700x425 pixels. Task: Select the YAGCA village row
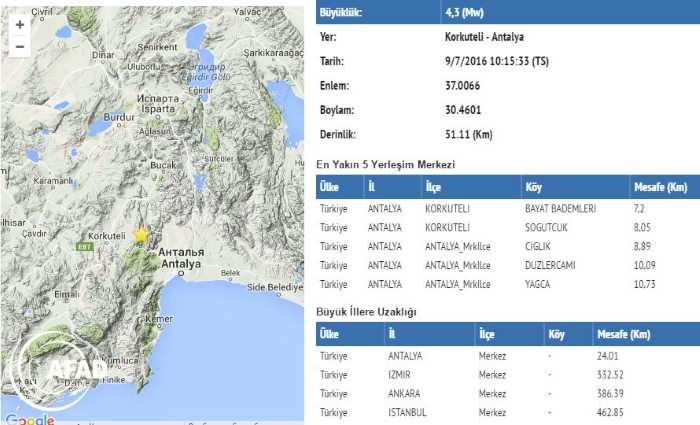507,284
